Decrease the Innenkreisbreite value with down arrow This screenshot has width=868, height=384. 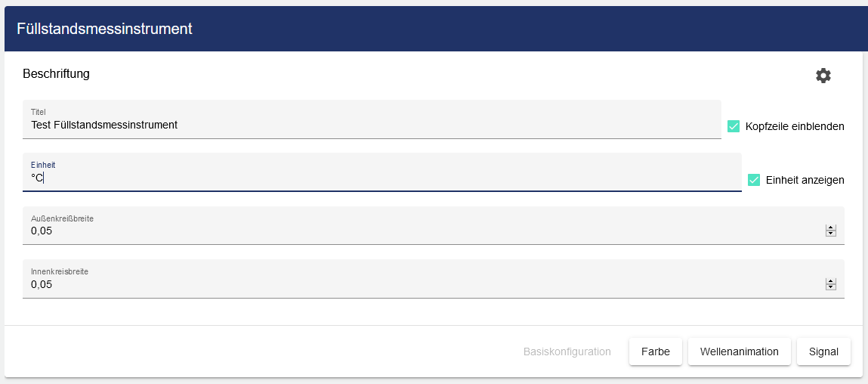click(x=831, y=287)
